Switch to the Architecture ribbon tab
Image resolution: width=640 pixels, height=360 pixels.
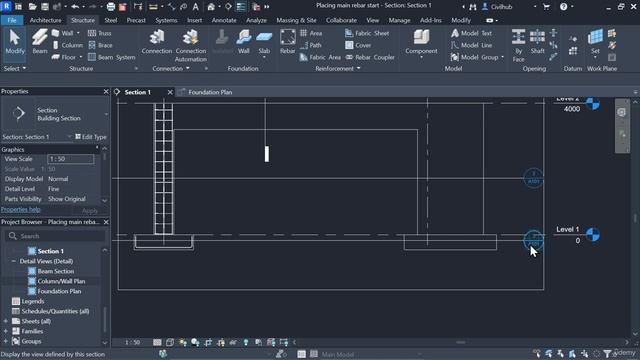point(45,20)
